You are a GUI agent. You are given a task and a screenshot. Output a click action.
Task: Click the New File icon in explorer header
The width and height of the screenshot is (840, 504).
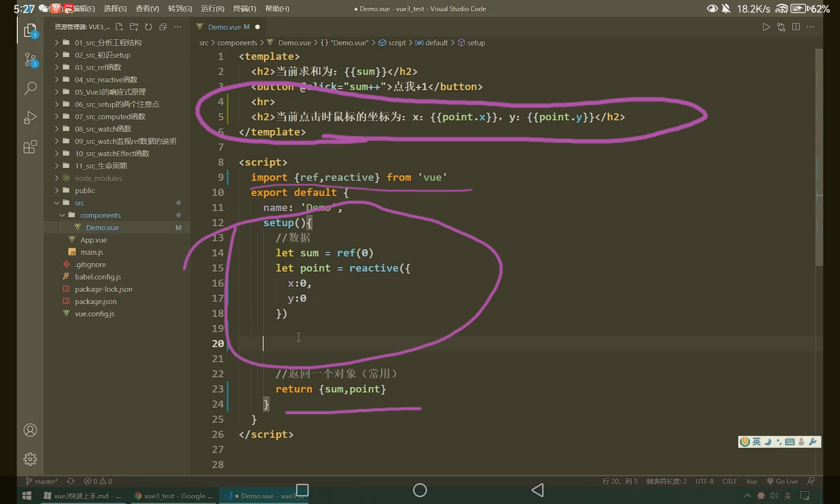coord(119,27)
